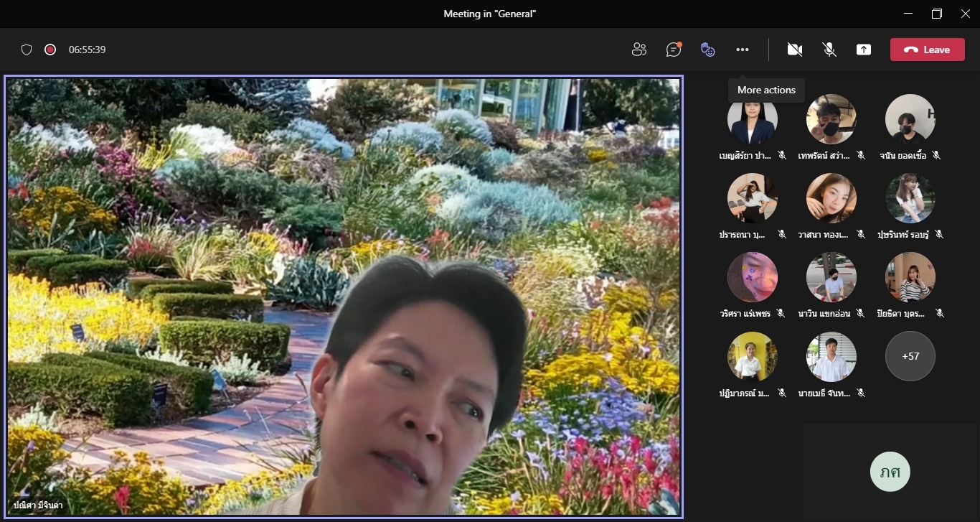The image size is (980, 522).
Task: Select avatar of ปฏิมาภรณ์ ม...
Action: (753, 356)
